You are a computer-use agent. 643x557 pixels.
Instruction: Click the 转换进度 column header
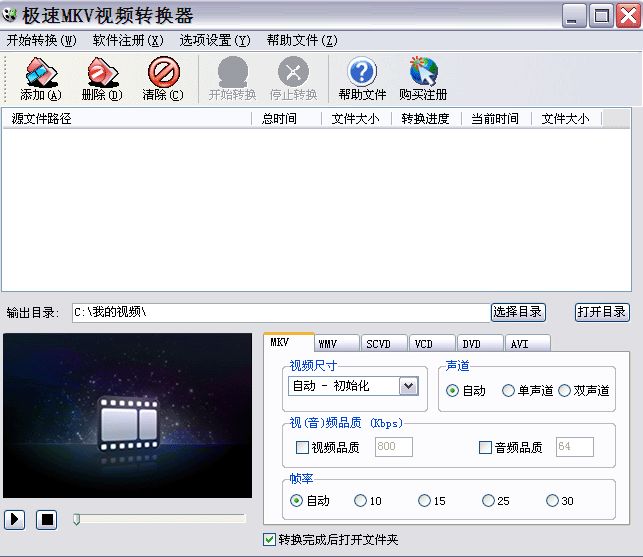[x=426, y=119]
